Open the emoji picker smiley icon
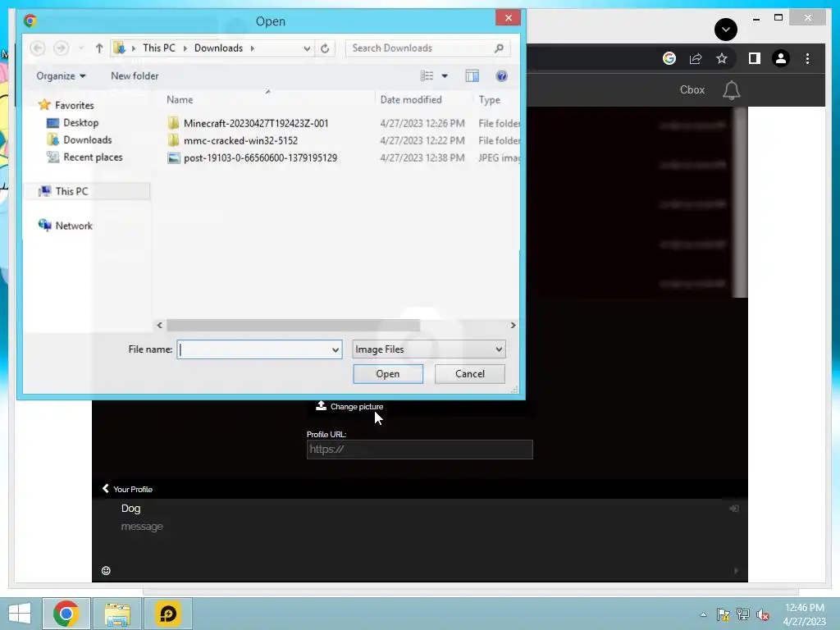 (106, 571)
